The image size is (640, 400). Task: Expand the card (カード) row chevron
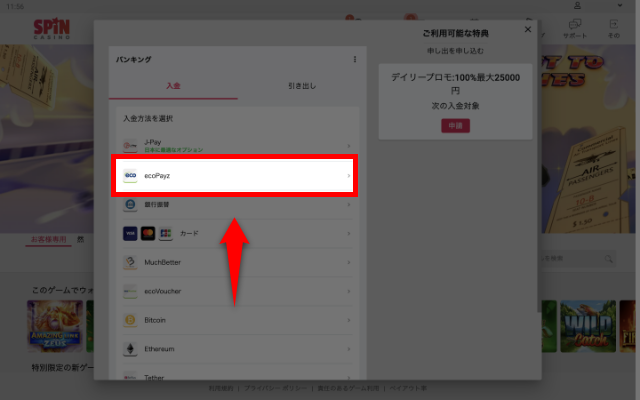point(348,233)
